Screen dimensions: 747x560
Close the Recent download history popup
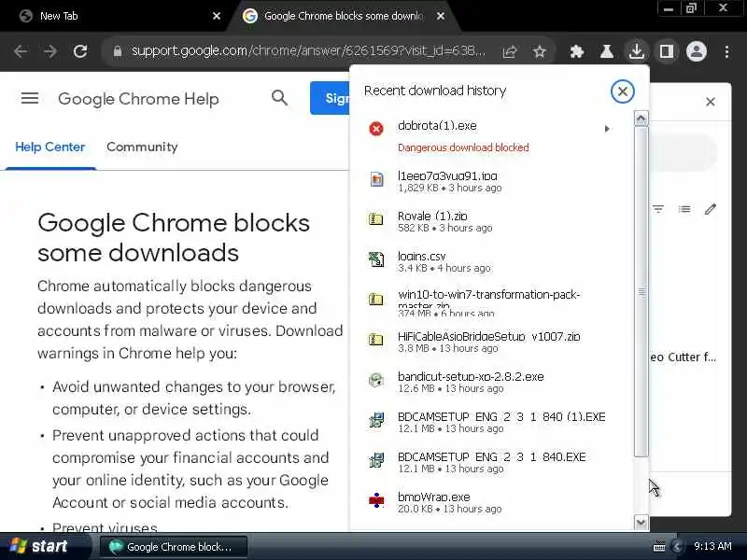622,91
